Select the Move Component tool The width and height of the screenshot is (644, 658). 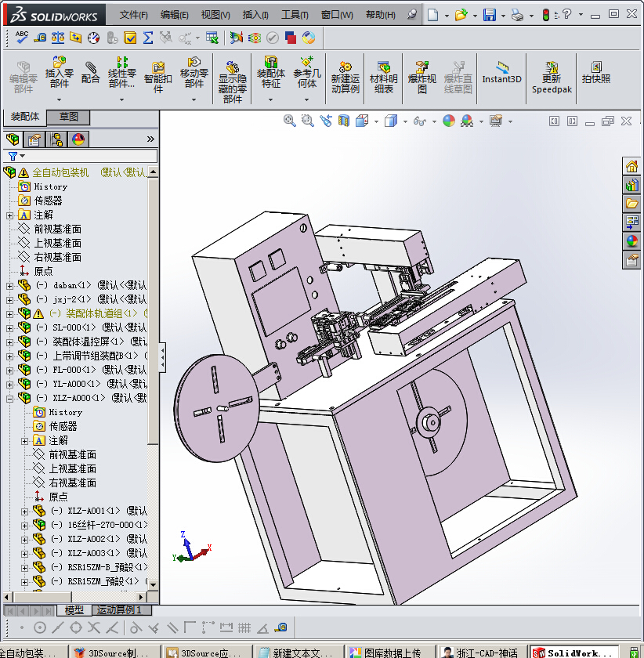194,72
